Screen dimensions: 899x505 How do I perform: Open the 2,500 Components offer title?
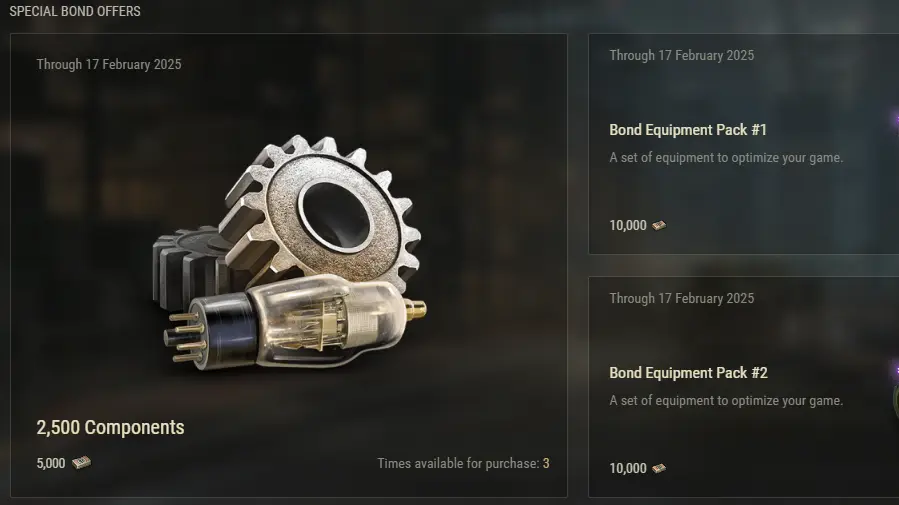[x=110, y=428]
